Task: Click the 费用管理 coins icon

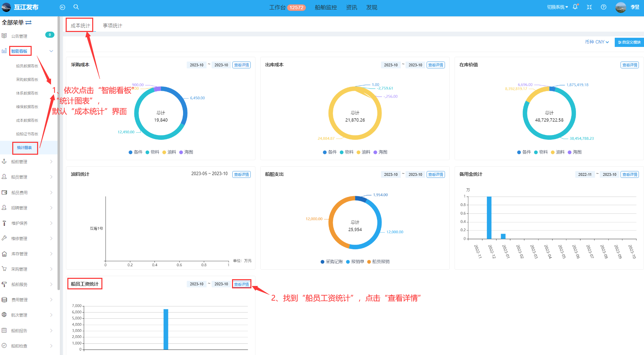Action: [x=4, y=300]
